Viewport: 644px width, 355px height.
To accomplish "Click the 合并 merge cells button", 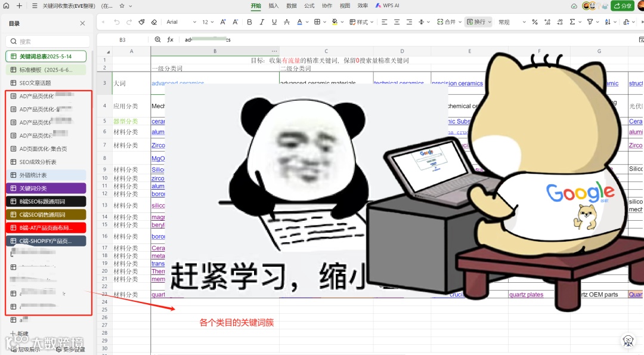I will click(447, 21).
